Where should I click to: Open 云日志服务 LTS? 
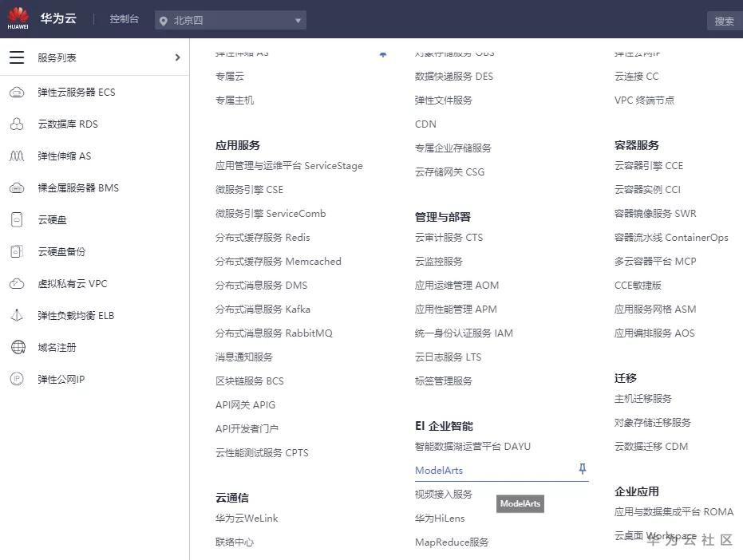click(x=449, y=357)
